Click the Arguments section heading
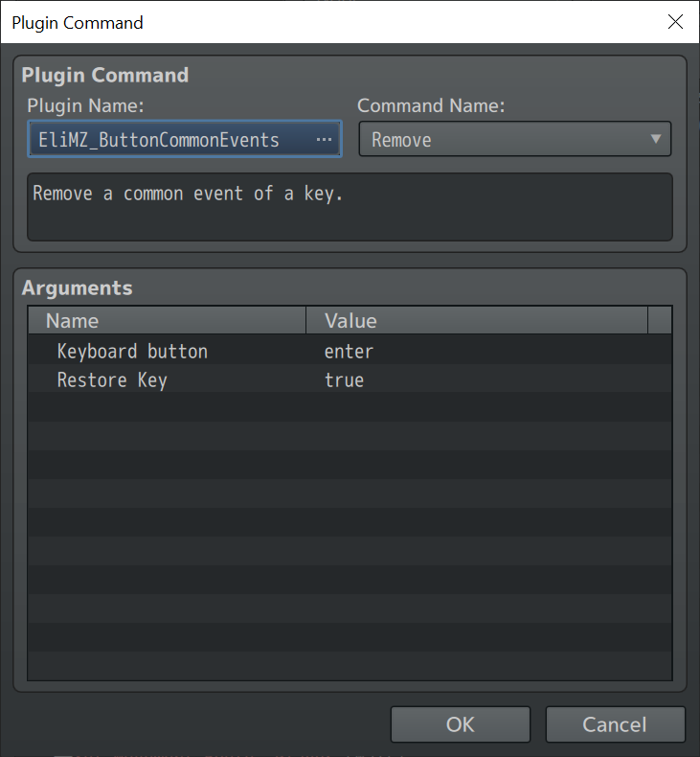700x757 pixels. pyautogui.click(x=78, y=287)
